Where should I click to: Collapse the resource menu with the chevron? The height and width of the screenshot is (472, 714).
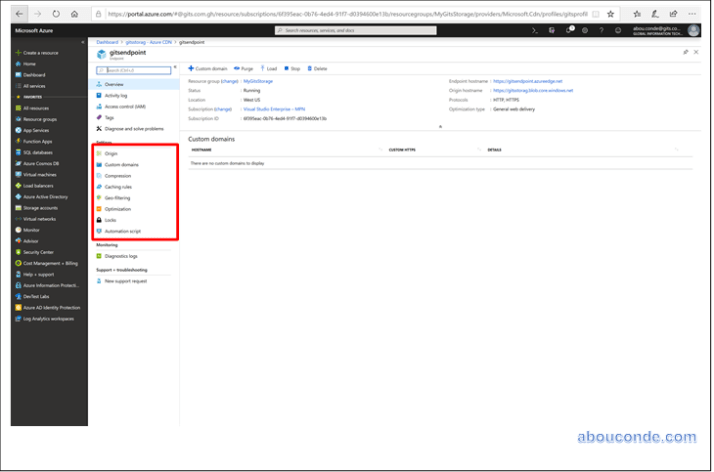coord(174,68)
